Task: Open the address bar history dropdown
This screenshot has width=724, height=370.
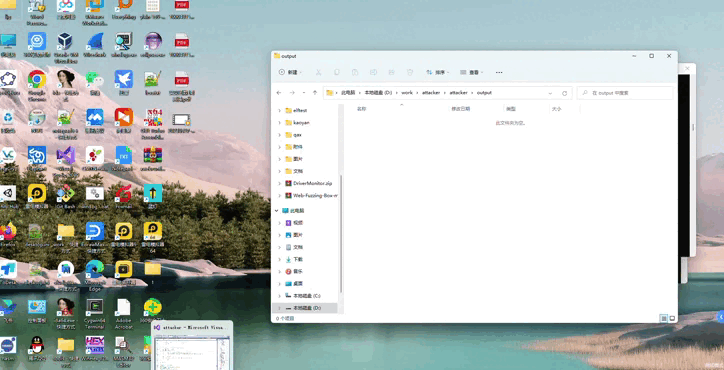Action: click(x=550, y=93)
